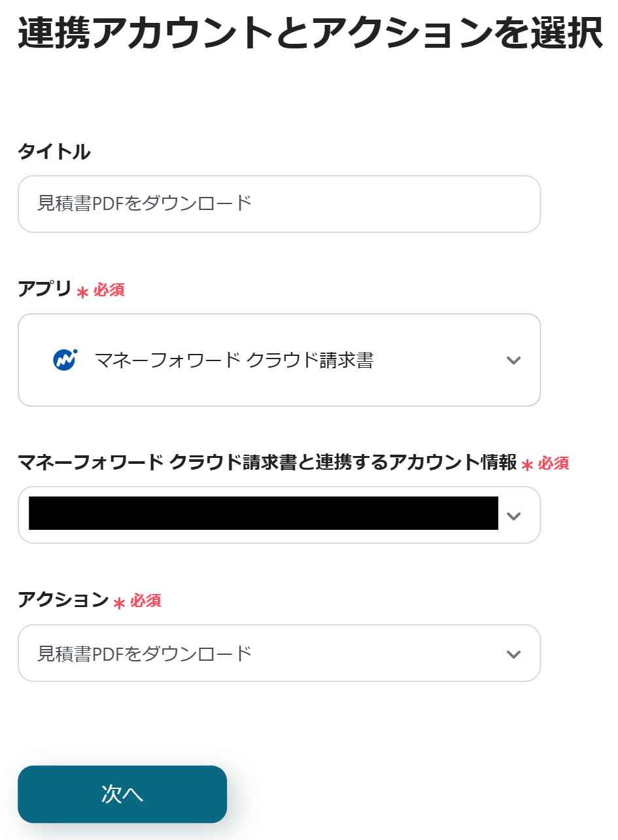Click the タイトル field label
This screenshot has height=840, width=618.
(x=54, y=152)
